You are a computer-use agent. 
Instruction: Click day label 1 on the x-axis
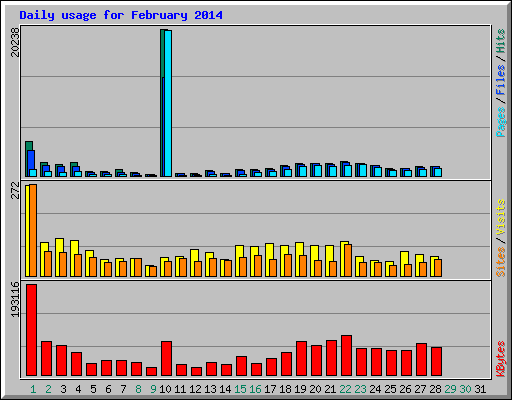click(33, 389)
